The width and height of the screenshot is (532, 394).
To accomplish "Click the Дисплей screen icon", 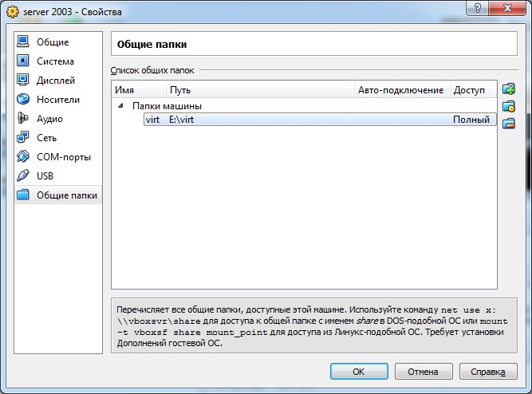I will click(23, 80).
